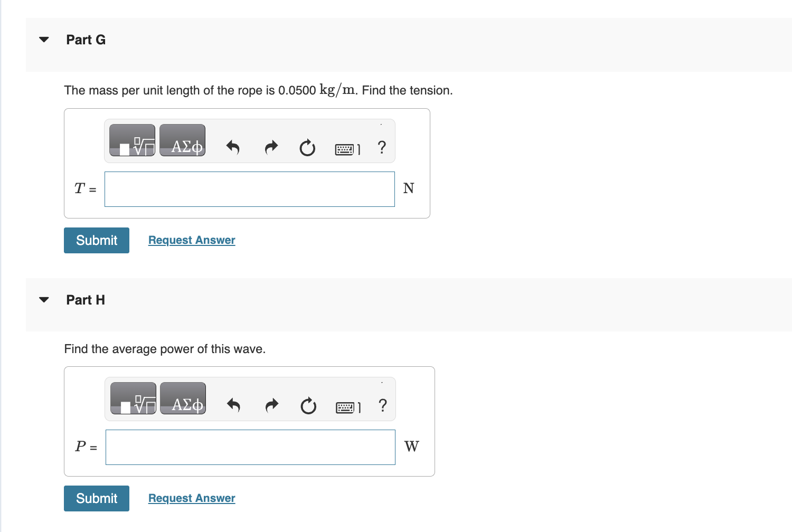Collapse the Part G section

tap(44, 39)
